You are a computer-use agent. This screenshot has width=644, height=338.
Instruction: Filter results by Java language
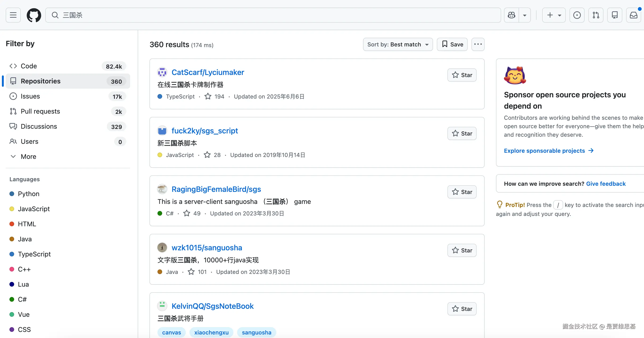[21, 239]
